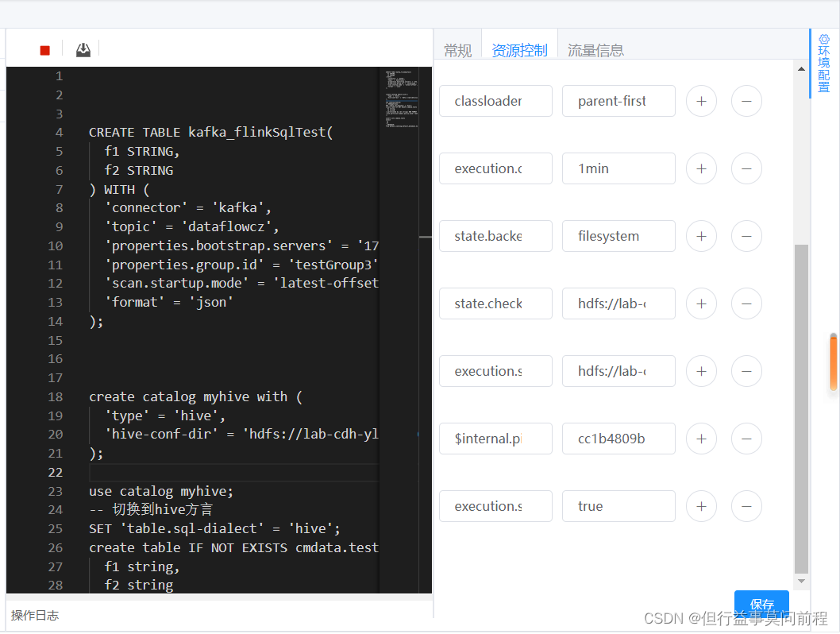Click line 26 'create table IF NOT EXISTS'

point(233,547)
